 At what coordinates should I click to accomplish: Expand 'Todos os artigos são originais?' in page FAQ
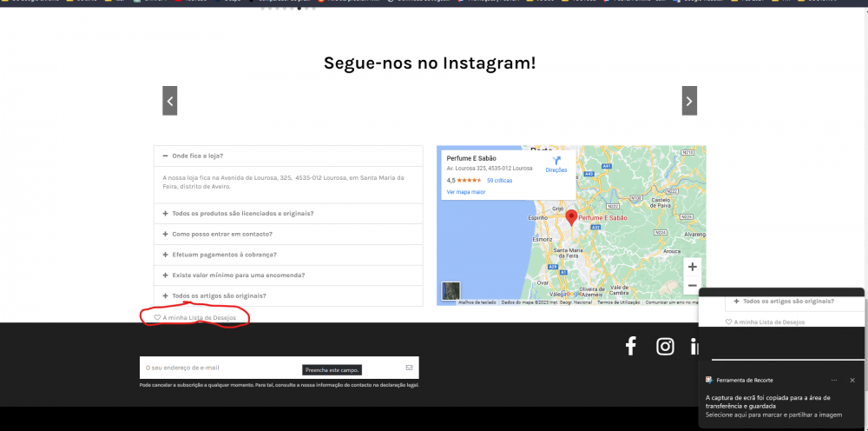288,295
